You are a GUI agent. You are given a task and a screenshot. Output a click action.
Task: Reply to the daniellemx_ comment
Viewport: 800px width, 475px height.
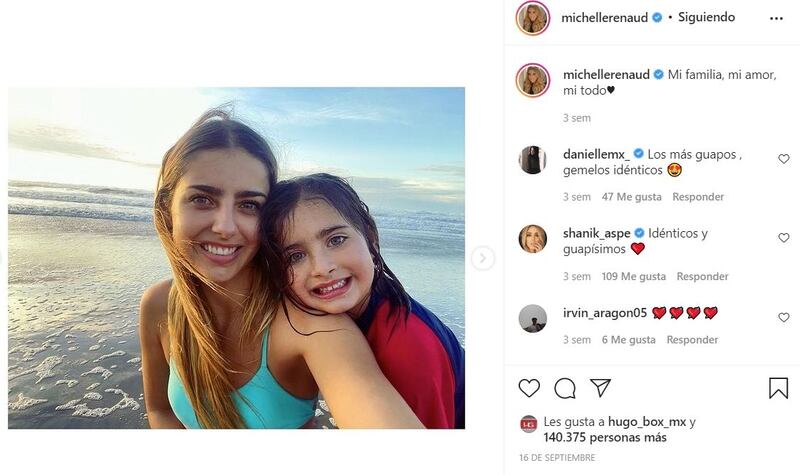pos(698,197)
